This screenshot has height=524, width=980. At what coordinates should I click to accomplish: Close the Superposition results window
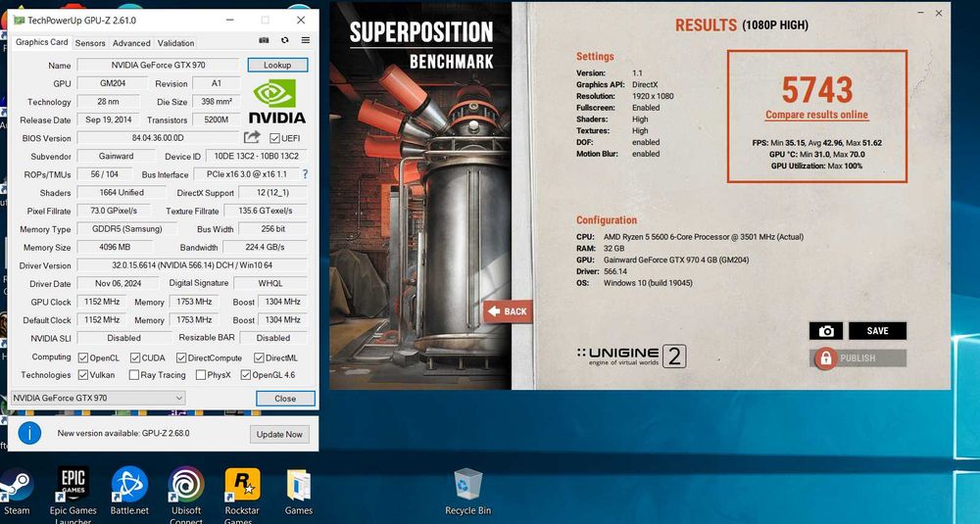click(x=939, y=13)
